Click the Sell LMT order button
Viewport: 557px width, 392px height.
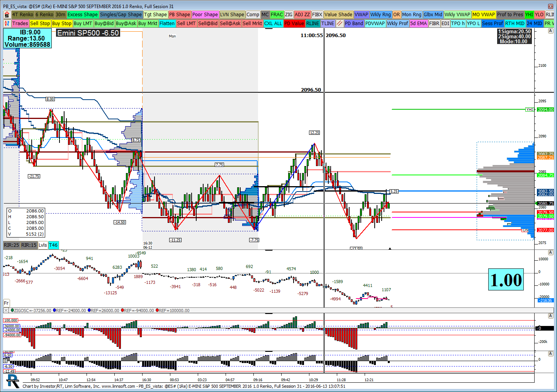coord(187,24)
